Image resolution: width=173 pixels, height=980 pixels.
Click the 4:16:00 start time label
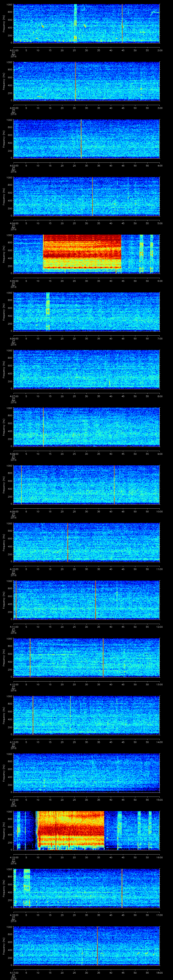(x=14, y=915)
